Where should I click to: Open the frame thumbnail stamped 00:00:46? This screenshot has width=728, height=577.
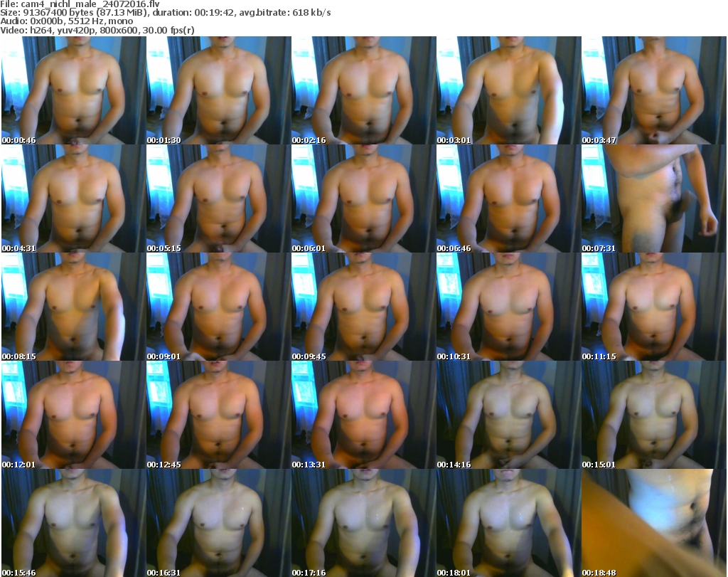pyautogui.click(x=74, y=90)
